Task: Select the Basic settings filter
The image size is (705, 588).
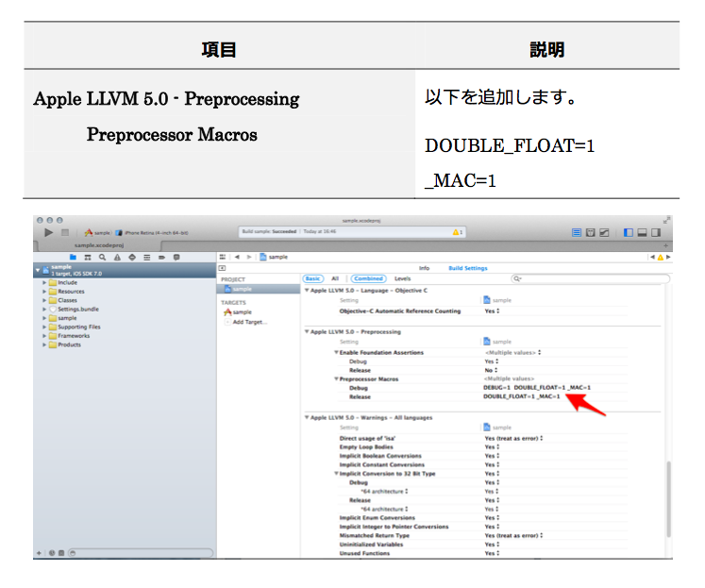Action: point(313,278)
